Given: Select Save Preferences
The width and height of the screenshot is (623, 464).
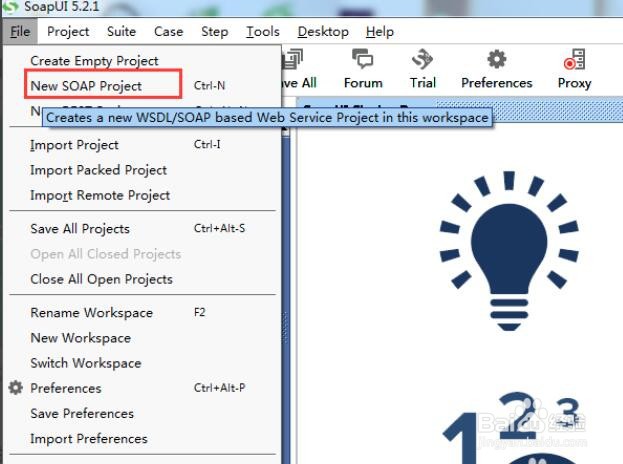Looking at the screenshot, I should click(142, 414).
